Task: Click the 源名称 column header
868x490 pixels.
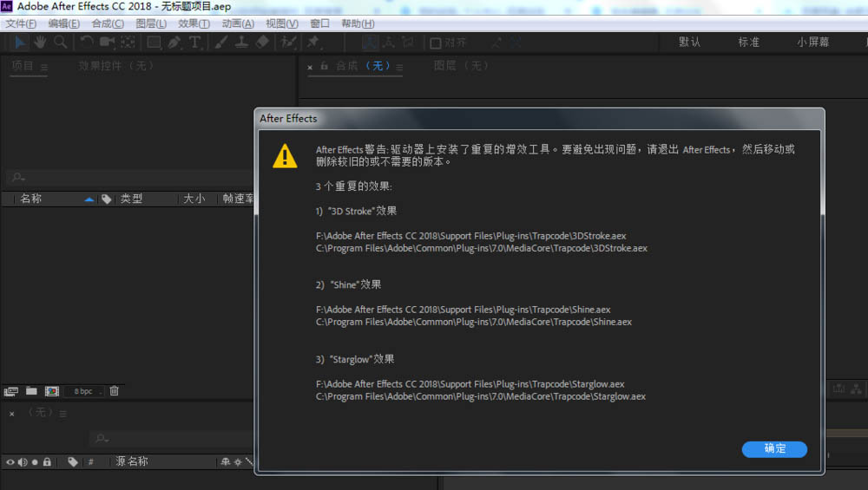Action: [x=132, y=461]
